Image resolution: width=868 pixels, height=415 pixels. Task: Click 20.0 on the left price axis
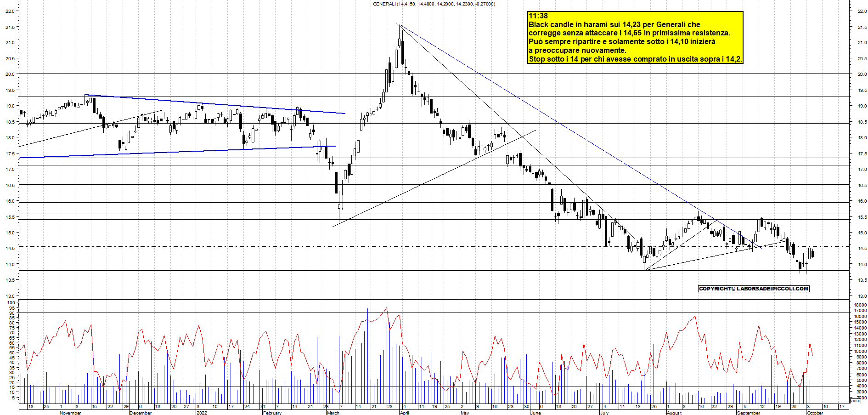click(x=9, y=74)
